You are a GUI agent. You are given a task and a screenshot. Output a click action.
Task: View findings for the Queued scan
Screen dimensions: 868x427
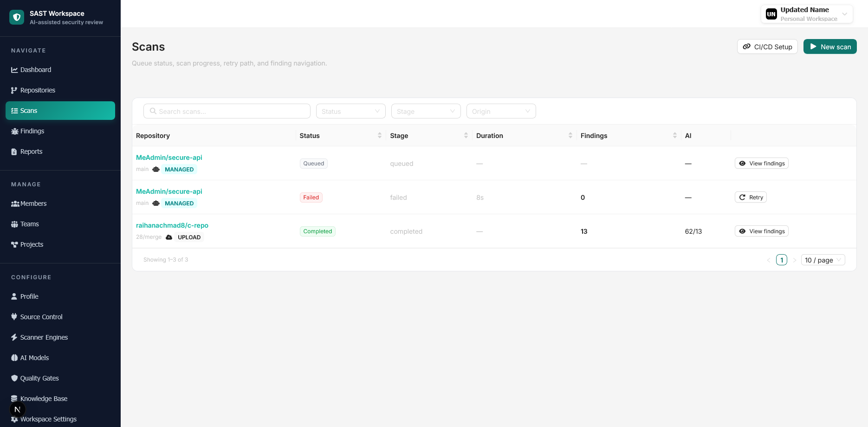pos(762,163)
